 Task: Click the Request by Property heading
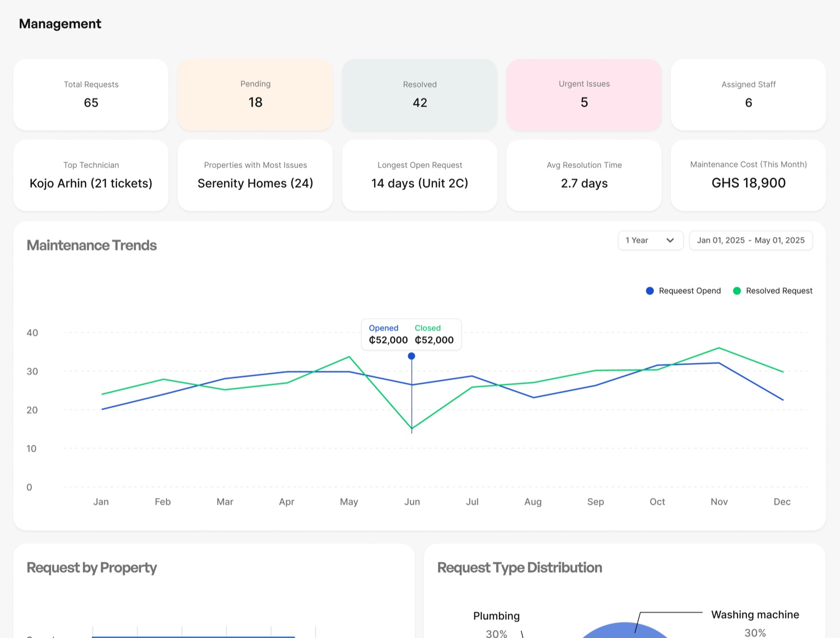[x=92, y=567]
